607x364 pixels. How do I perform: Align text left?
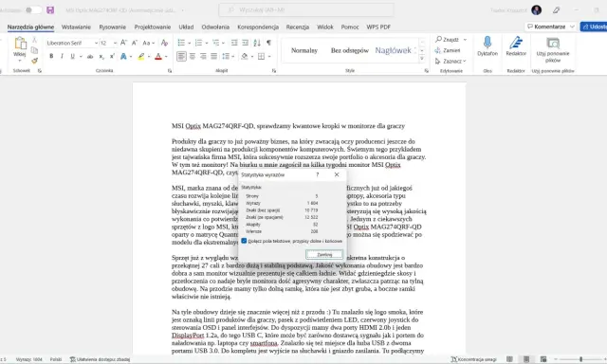181,57
